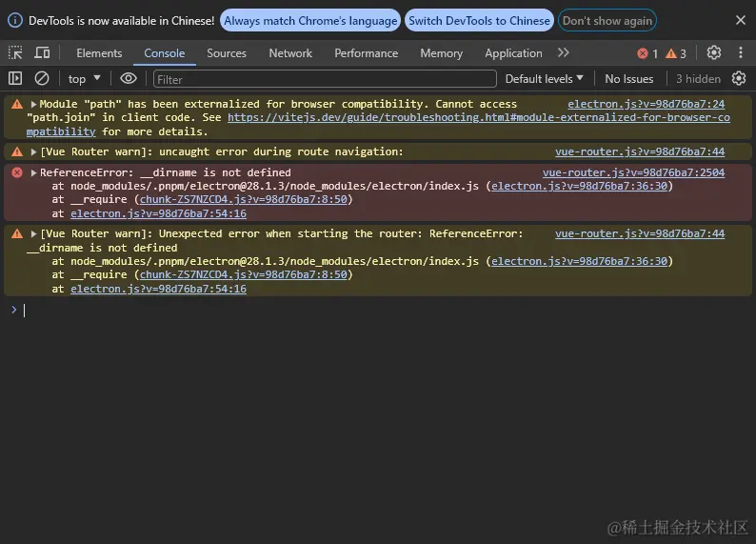The image size is (756, 544).
Task: Clear the console with the ban icon
Action: point(42,78)
